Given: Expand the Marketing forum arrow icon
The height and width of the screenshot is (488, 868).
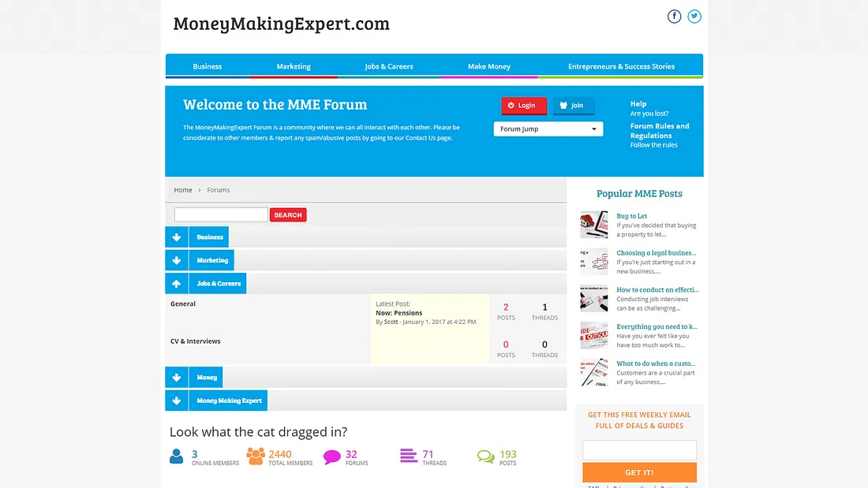Looking at the screenshot, I should click(177, 260).
